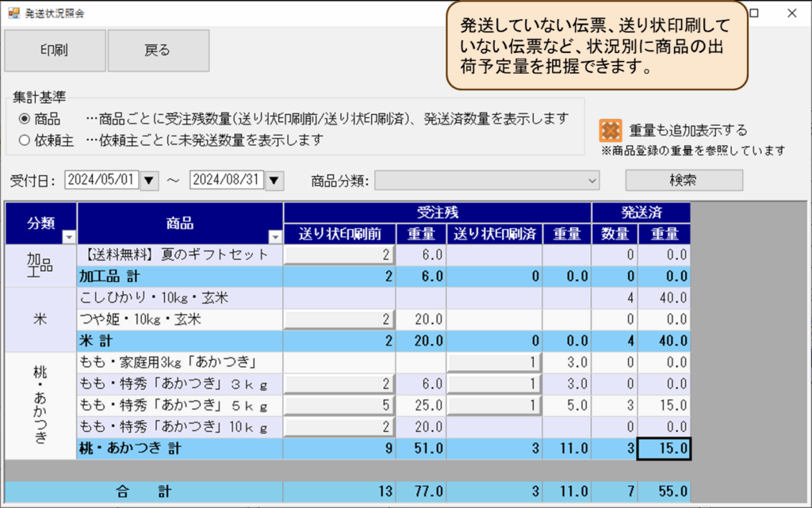Open the 分類 column filter arrow
The width and height of the screenshot is (812, 508).
[x=68, y=236]
